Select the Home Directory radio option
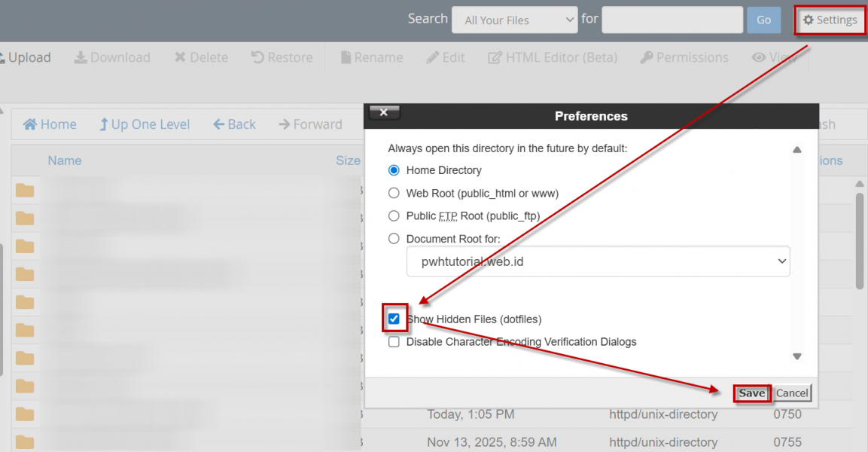 (394, 170)
